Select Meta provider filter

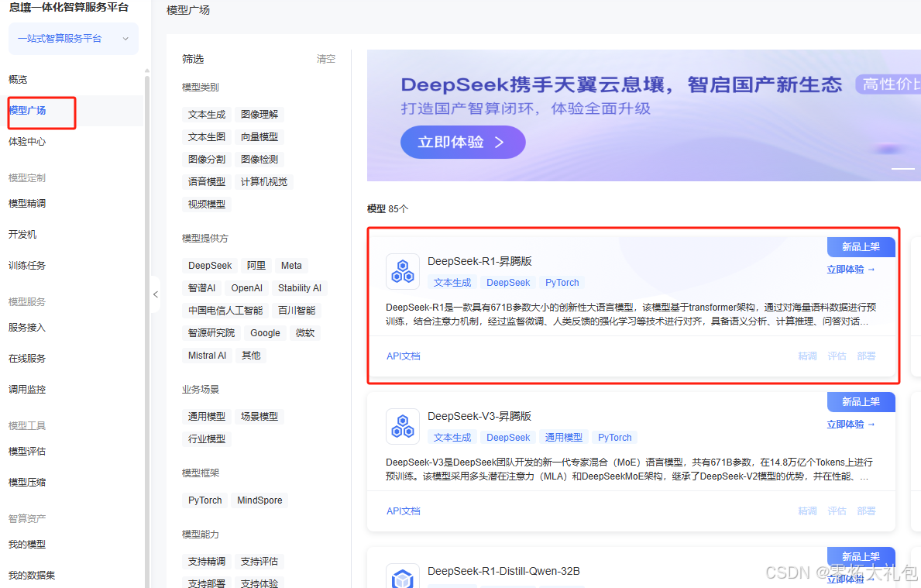pos(291,266)
